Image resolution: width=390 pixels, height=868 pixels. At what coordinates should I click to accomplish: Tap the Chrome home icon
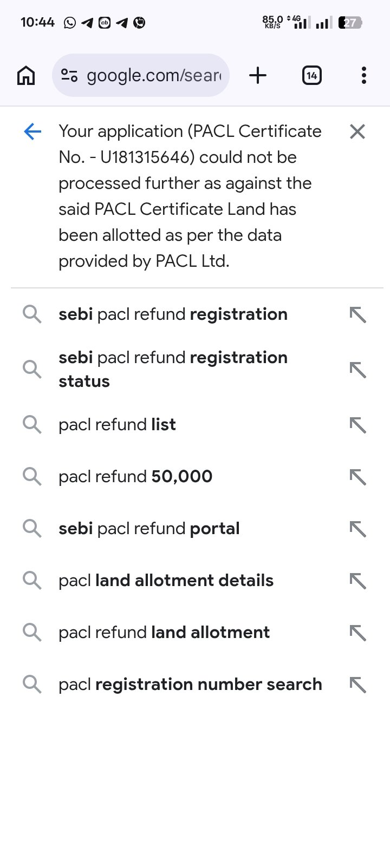click(26, 75)
